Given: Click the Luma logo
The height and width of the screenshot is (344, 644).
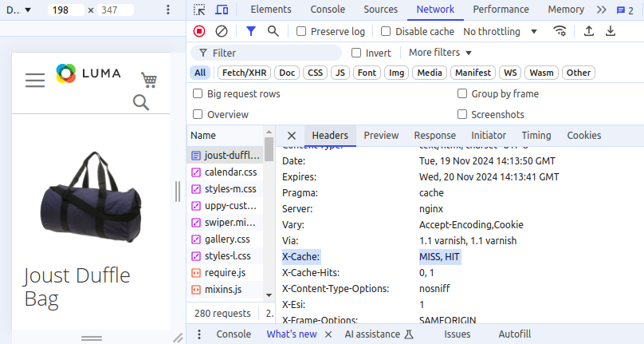Looking at the screenshot, I should click(x=88, y=73).
